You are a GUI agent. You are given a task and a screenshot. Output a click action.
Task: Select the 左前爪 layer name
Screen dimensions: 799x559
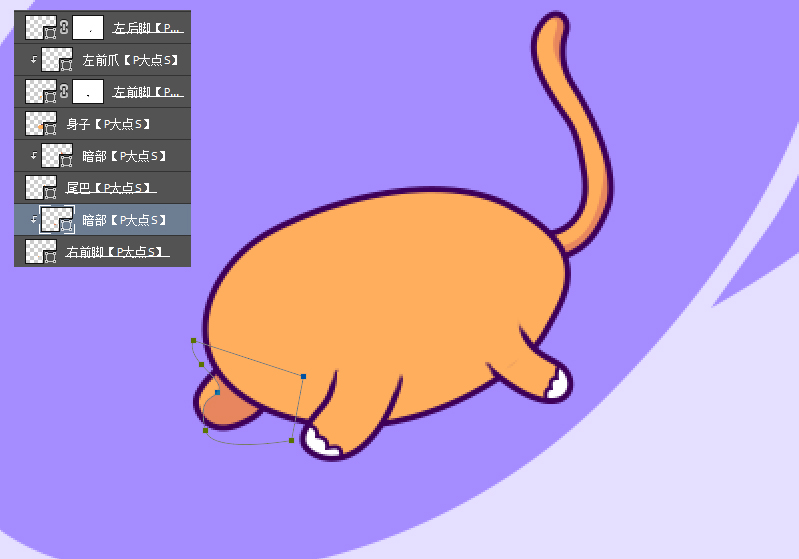[130, 60]
